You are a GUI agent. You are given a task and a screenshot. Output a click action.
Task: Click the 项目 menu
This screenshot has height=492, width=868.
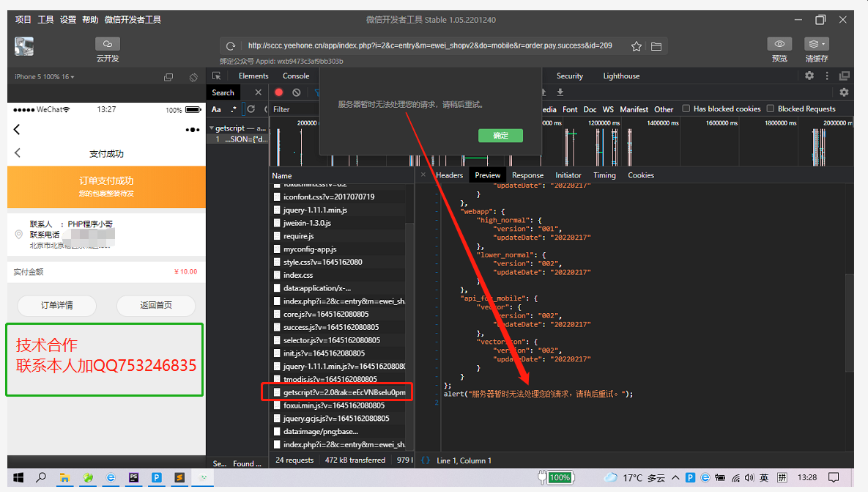[x=23, y=20]
